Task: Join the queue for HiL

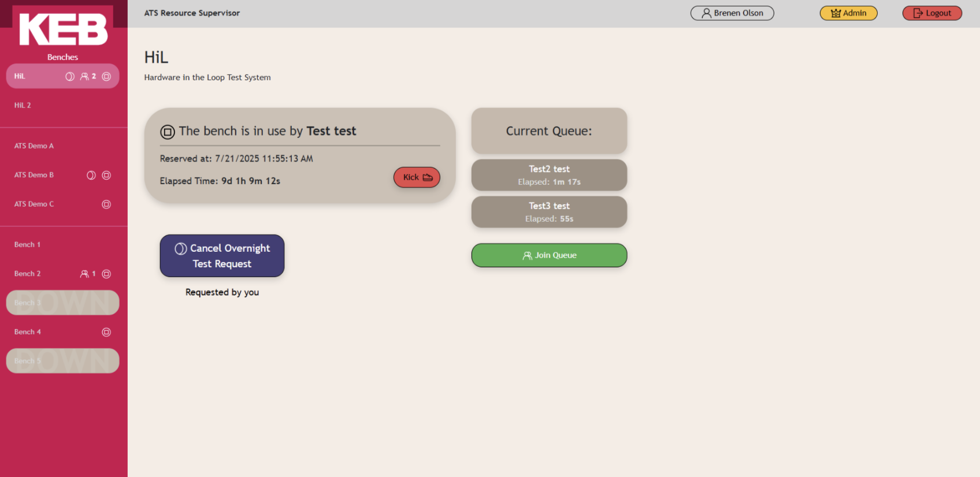Action: pyautogui.click(x=549, y=255)
